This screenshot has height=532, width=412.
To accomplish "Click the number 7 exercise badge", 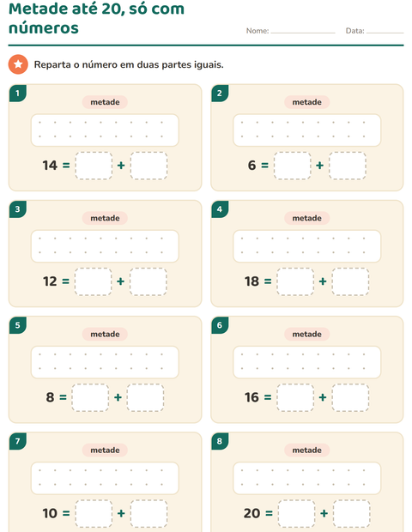I will click(18, 441).
